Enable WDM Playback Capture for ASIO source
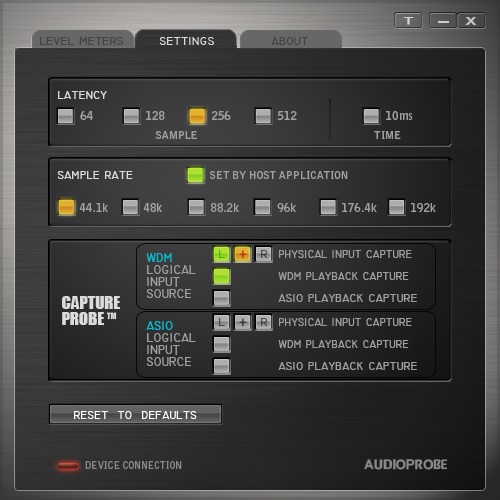Image resolution: width=500 pixels, height=500 pixels. coord(222,345)
